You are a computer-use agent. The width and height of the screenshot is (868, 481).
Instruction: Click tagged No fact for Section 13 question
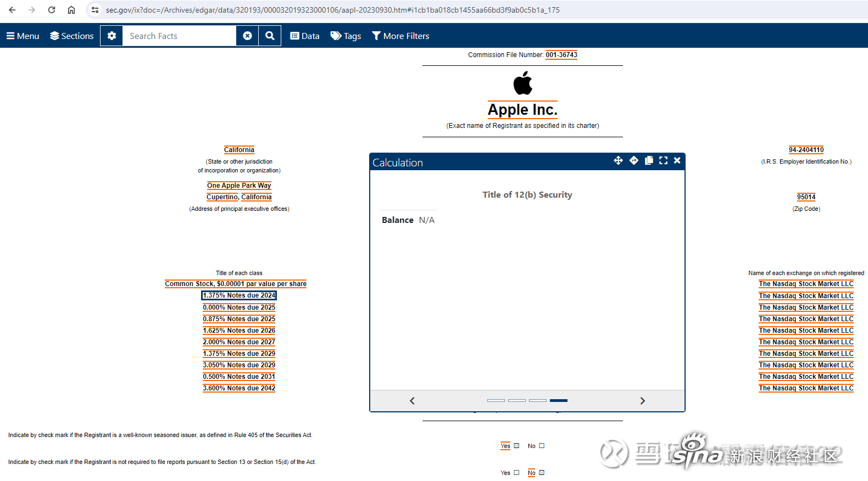pos(532,473)
